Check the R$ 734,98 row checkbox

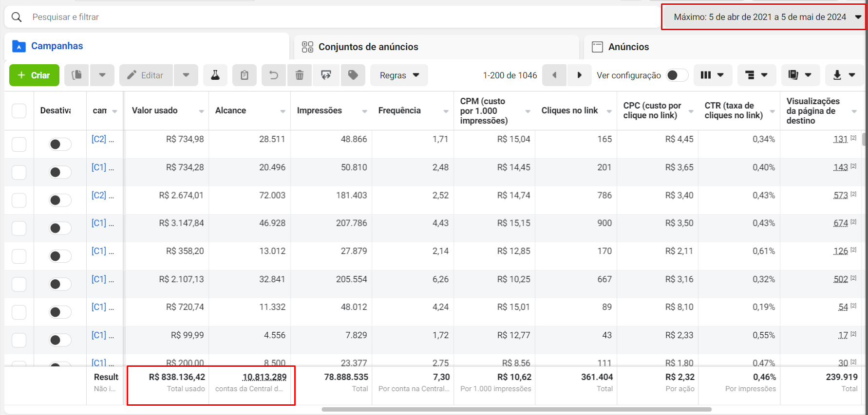(19, 144)
